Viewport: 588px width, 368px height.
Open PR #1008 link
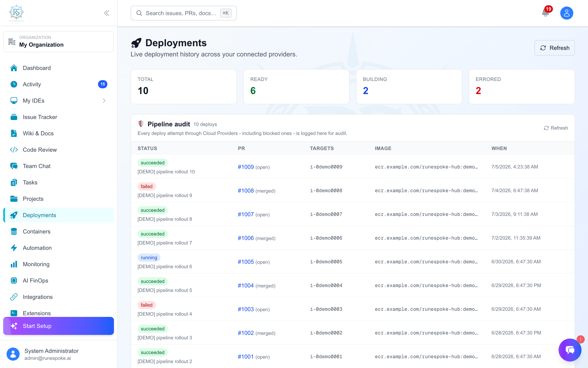[x=246, y=191]
